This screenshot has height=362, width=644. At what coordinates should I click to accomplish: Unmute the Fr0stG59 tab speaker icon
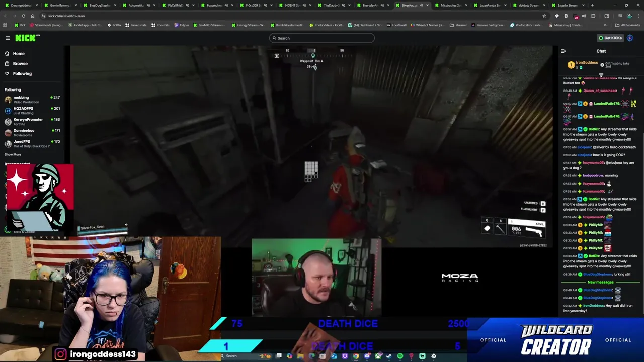point(265,5)
